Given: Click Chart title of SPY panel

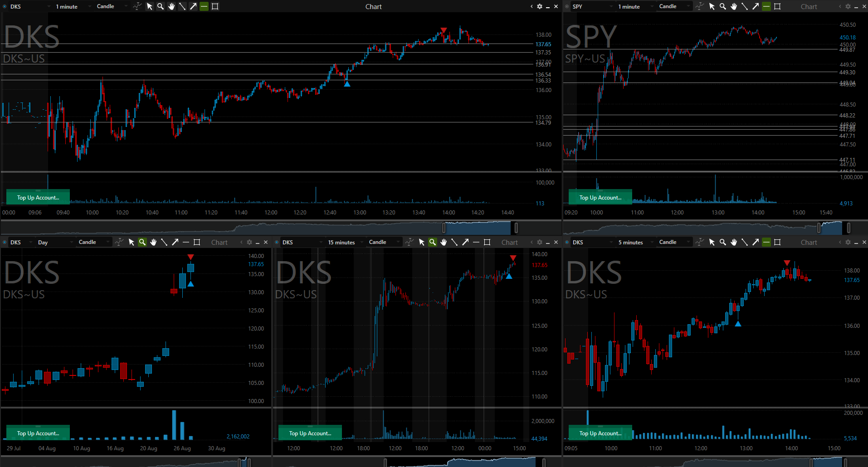Looking at the screenshot, I should pyautogui.click(x=809, y=6).
